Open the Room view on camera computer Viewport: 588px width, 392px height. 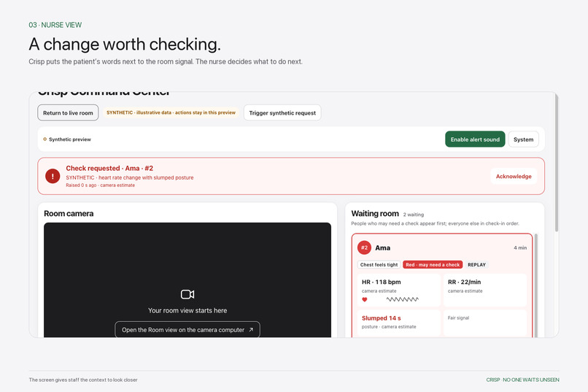tap(187, 329)
